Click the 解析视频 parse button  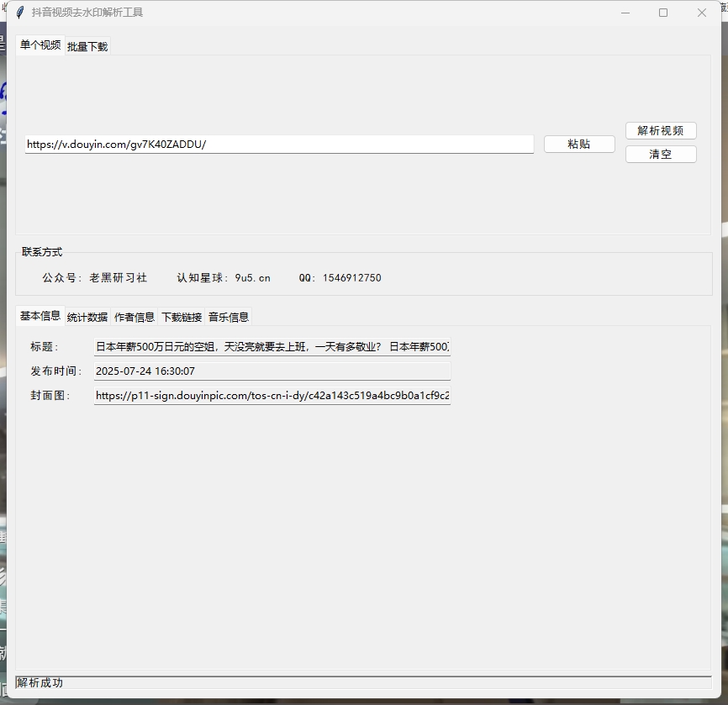click(661, 130)
